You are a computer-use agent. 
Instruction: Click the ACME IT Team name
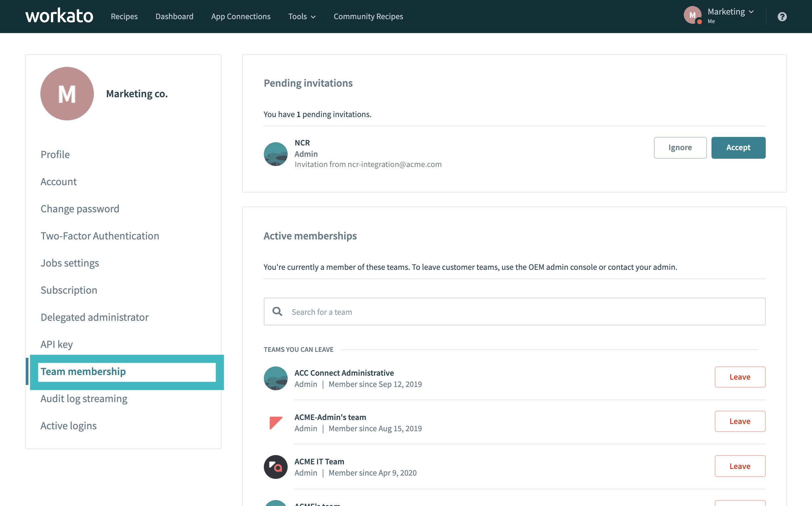point(319,461)
